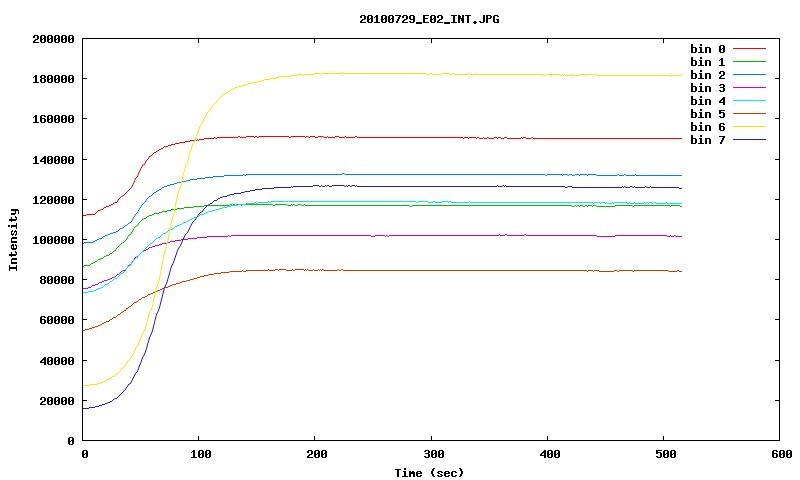Click the cyan line sample for bin 4
The height and width of the screenshot is (480, 800).
(749, 100)
